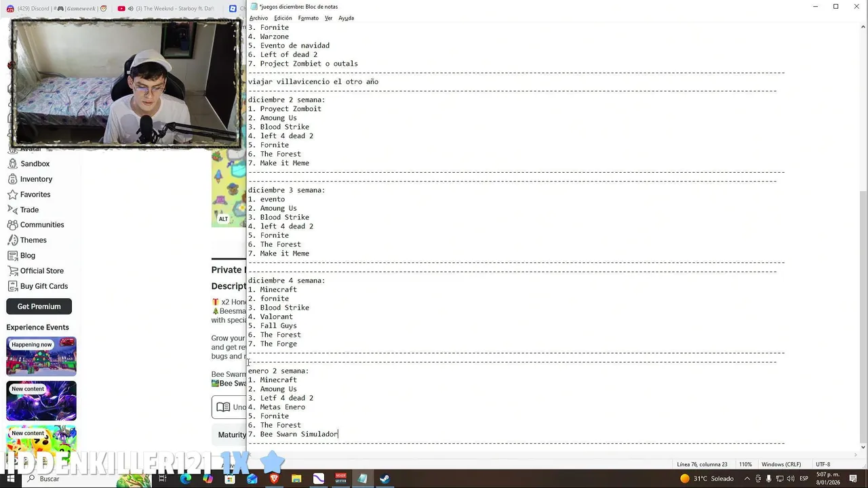
Task: Click the line 'enero 2 semana:'
Action: [278, 371]
